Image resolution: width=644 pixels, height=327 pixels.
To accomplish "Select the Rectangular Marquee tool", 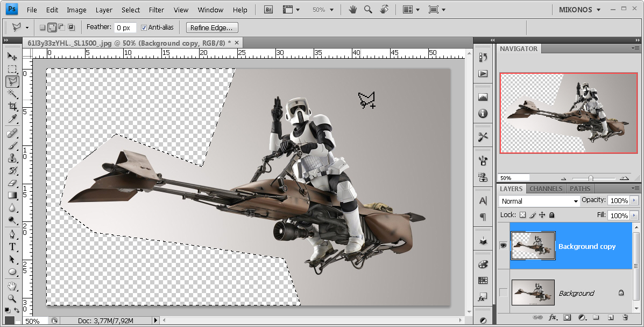I will tap(12, 69).
